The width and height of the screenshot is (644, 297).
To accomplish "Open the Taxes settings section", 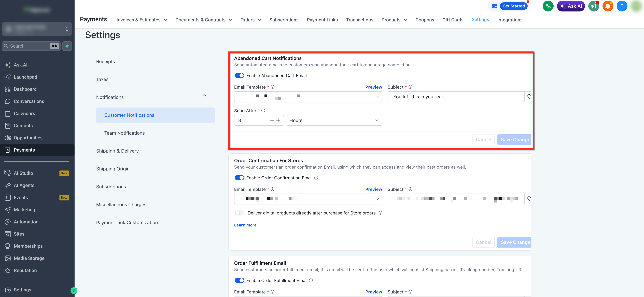I will (x=102, y=79).
